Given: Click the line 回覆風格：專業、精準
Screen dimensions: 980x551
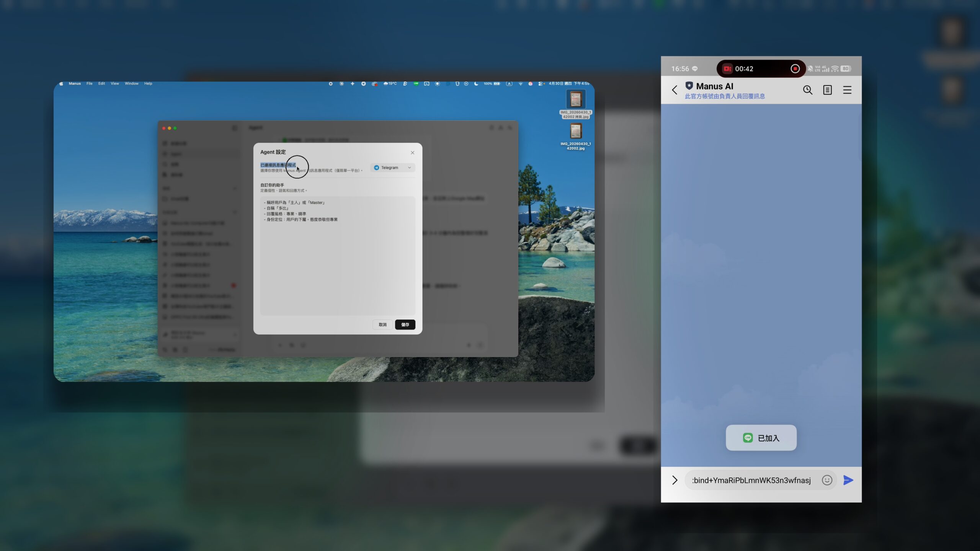Looking at the screenshot, I should 285,214.
